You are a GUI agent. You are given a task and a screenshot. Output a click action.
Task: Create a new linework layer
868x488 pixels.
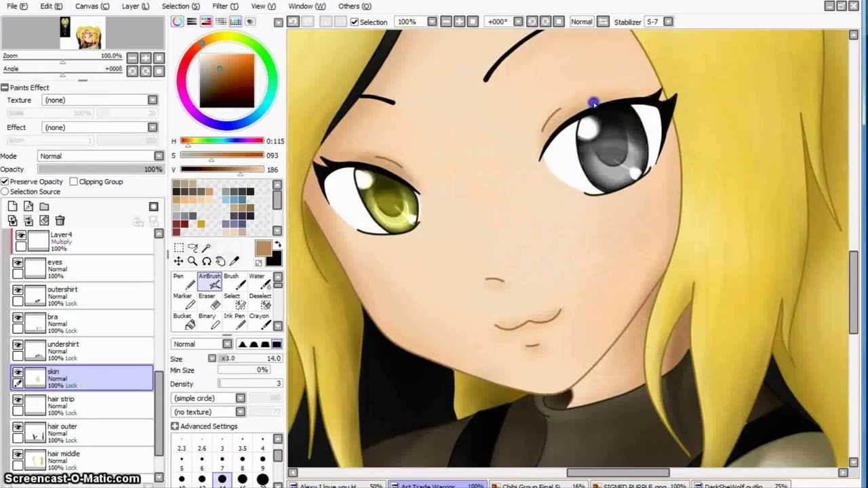click(x=28, y=207)
